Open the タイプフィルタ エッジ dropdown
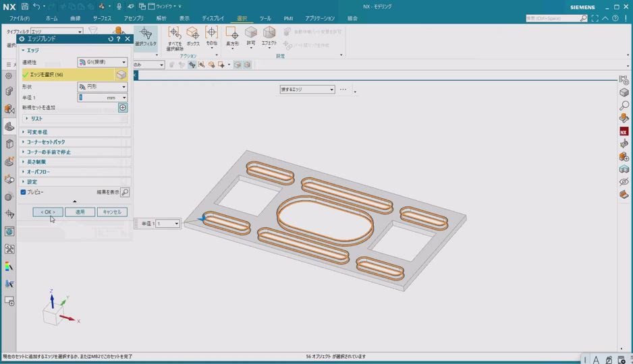 point(57,31)
